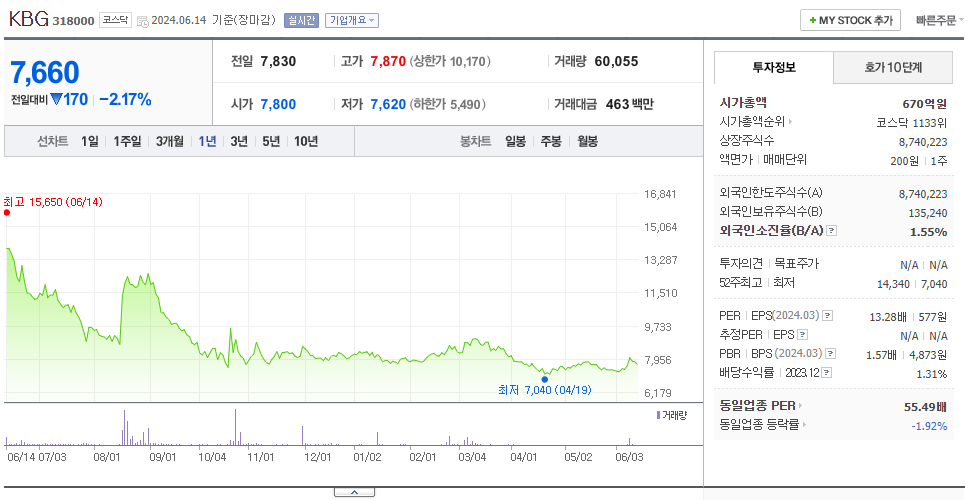Click the 코스닥 market badge
The image size is (968, 500).
[115, 20]
